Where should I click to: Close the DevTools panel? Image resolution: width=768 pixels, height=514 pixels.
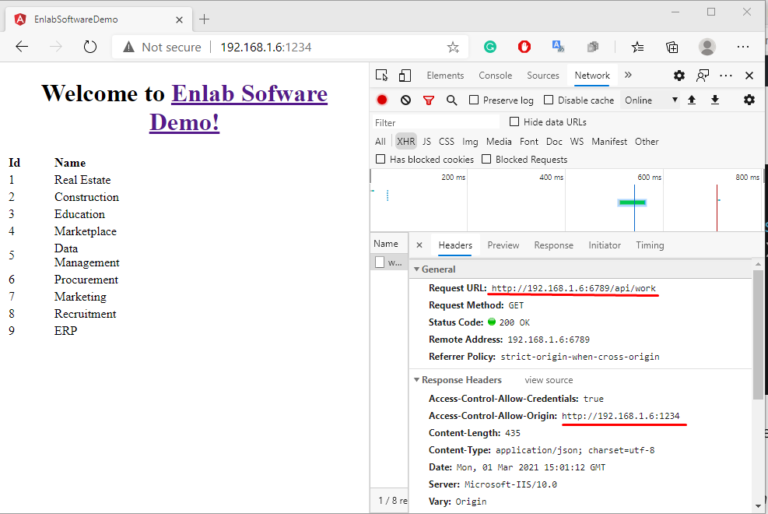point(749,75)
